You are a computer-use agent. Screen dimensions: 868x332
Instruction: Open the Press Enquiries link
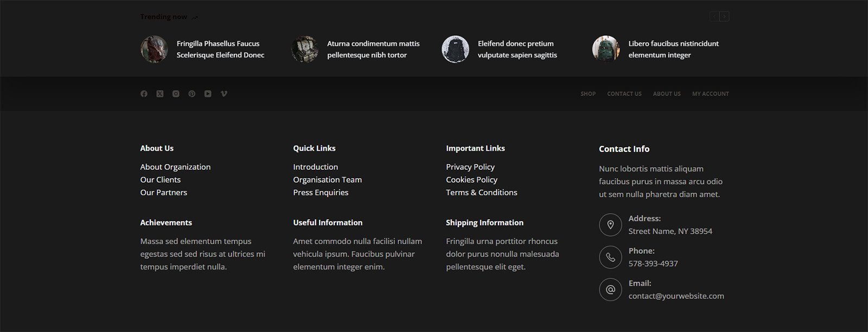pyautogui.click(x=321, y=193)
